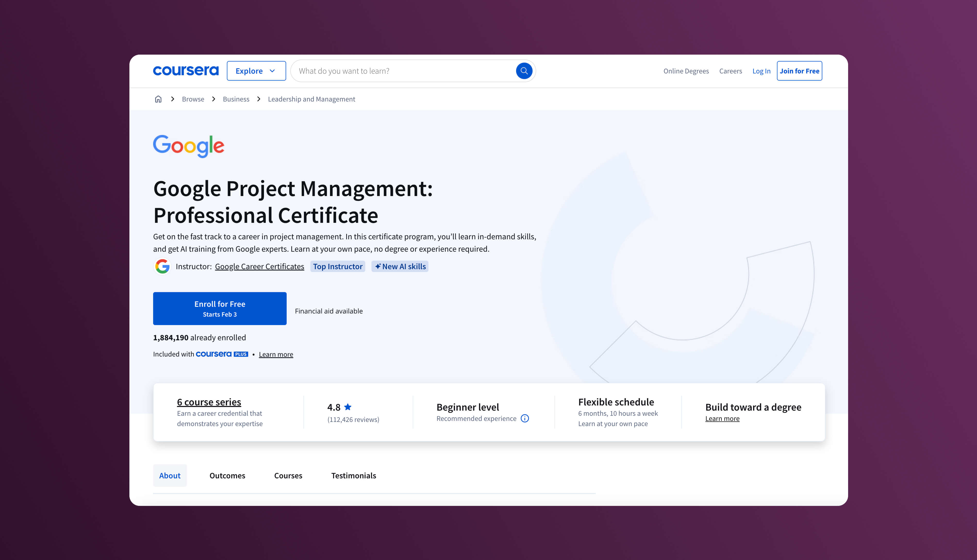Click the blue search magnifier icon
The image size is (977, 560).
[524, 71]
